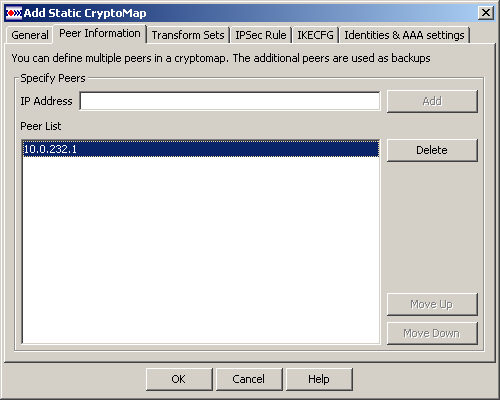Click the Move Down button
The image size is (500, 400).
coord(432,333)
